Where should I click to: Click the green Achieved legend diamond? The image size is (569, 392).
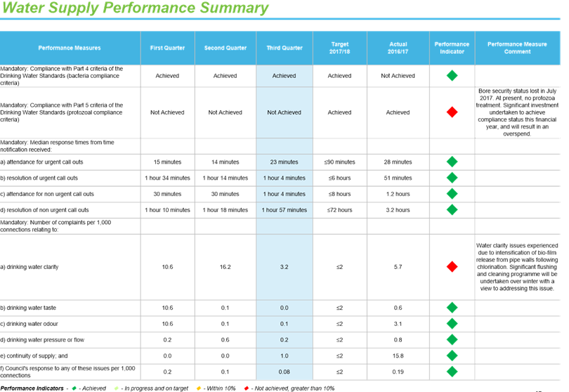coord(74,388)
